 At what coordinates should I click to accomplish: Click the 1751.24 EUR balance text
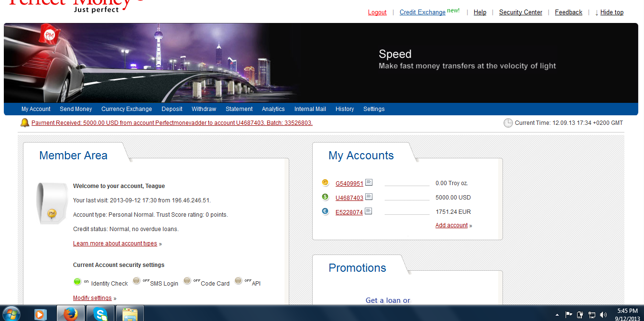[x=453, y=212]
